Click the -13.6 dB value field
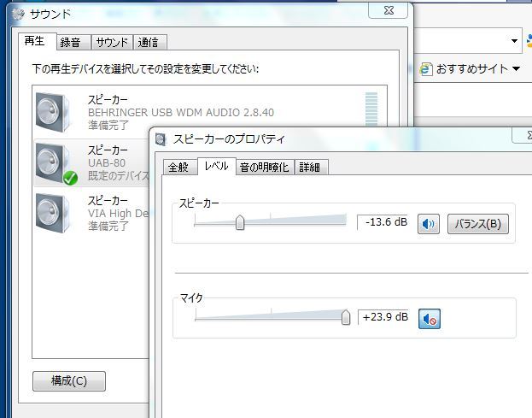Image resolution: width=532 pixels, height=418 pixels. (385, 224)
